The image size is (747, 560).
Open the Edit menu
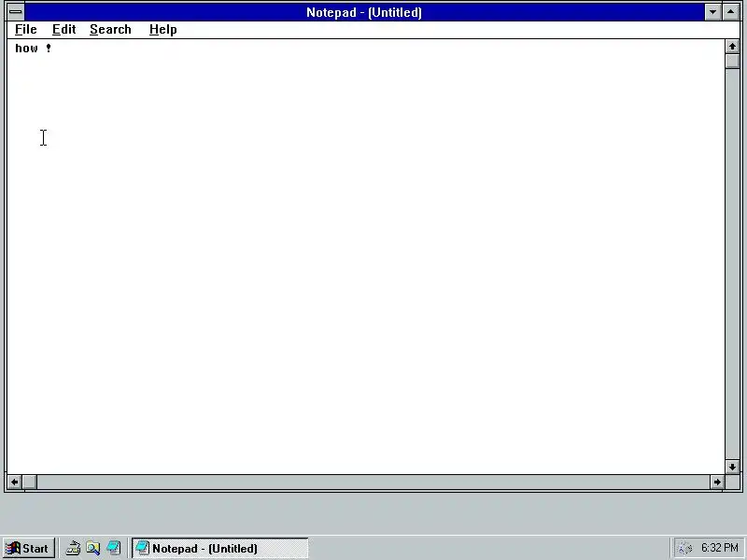[x=63, y=30]
